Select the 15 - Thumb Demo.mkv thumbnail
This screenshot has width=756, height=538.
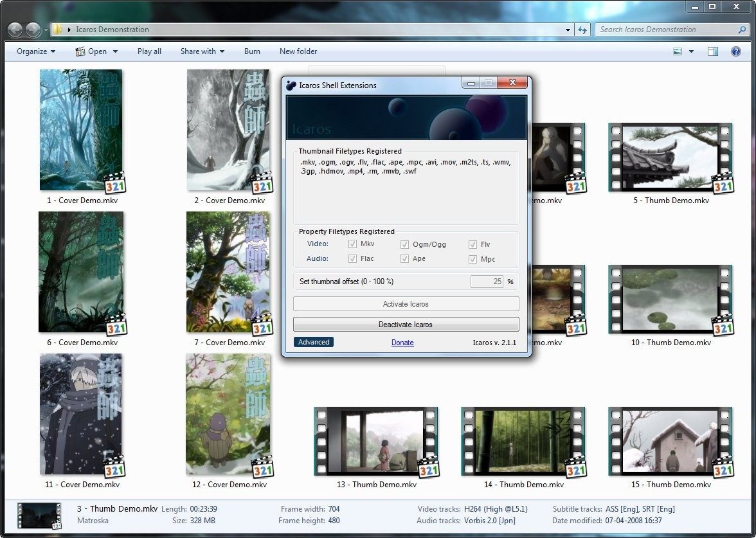670,444
